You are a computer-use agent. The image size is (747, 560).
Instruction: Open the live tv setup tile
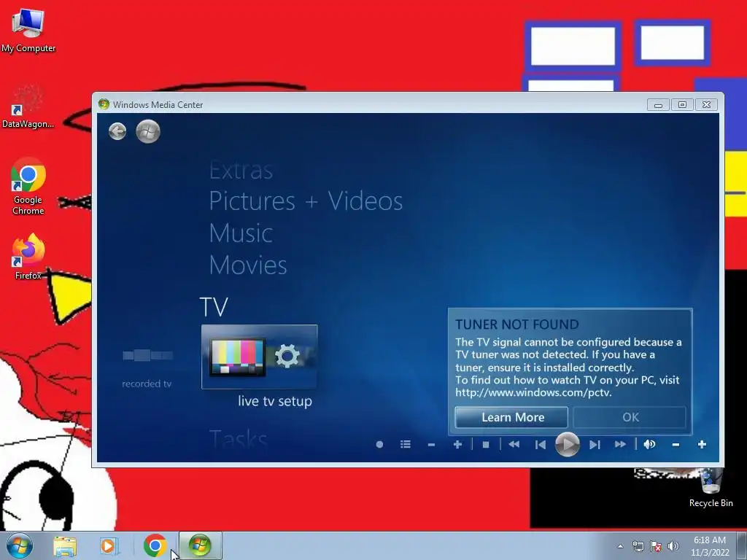pos(259,357)
